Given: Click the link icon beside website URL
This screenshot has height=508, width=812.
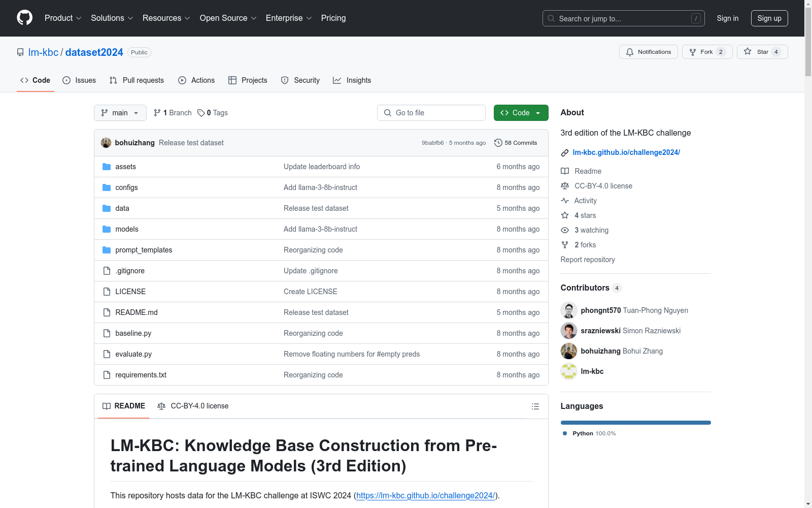Looking at the screenshot, I should click(x=564, y=153).
